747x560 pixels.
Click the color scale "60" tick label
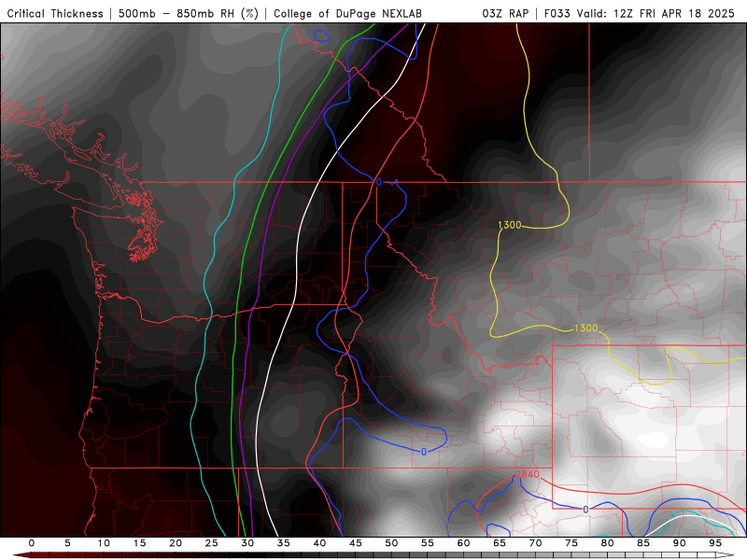(x=463, y=543)
